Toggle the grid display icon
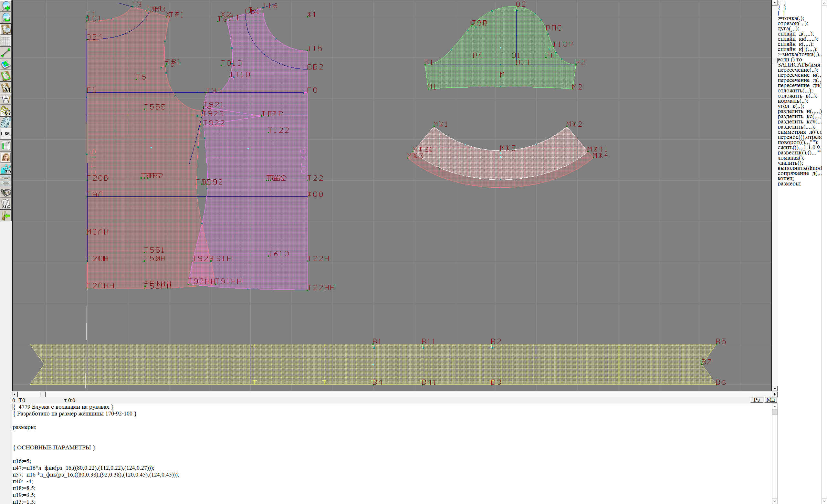 pos(6,41)
